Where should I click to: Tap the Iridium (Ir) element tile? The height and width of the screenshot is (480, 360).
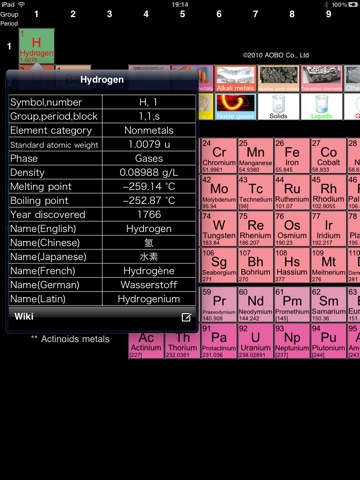point(328,229)
